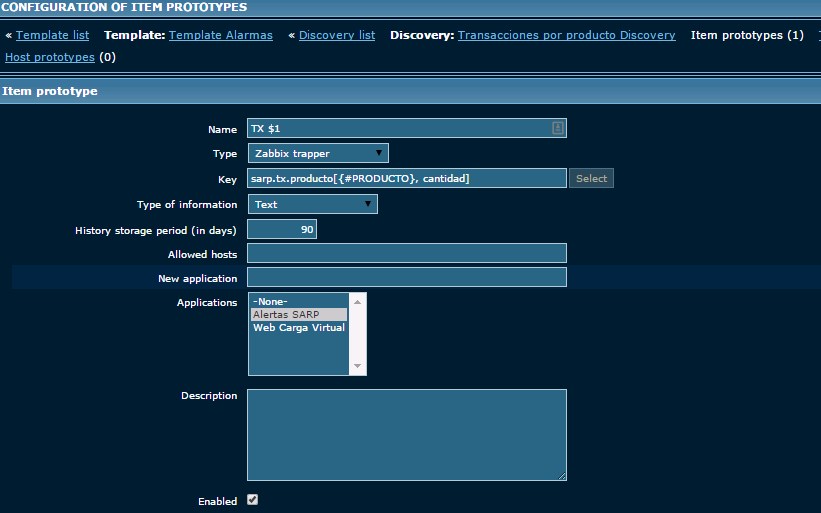Click the autofill icon in Name field
821x513 pixels.
coord(558,128)
